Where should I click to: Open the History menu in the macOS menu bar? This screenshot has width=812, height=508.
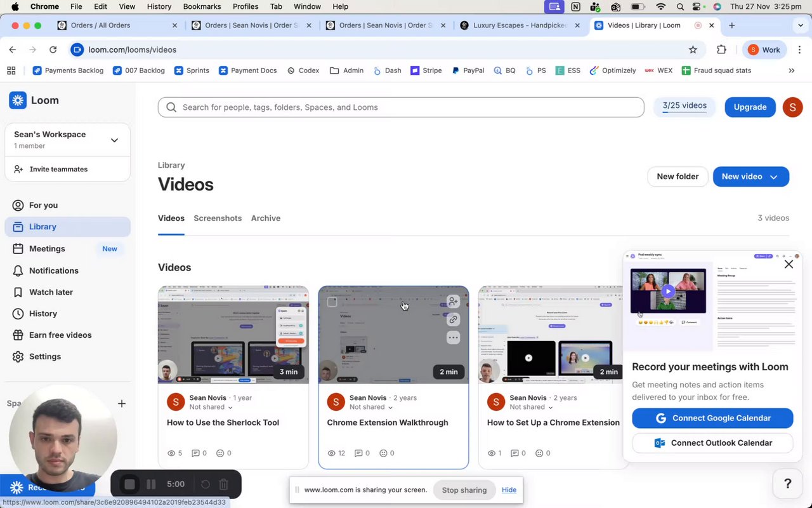tap(159, 6)
